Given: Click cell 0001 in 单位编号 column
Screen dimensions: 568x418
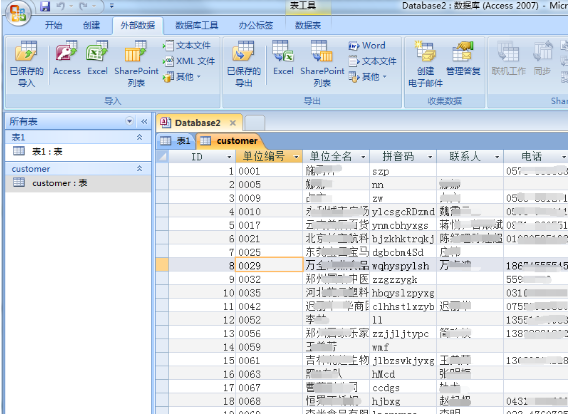Looking at the screenshot, I should pos(269,171).
